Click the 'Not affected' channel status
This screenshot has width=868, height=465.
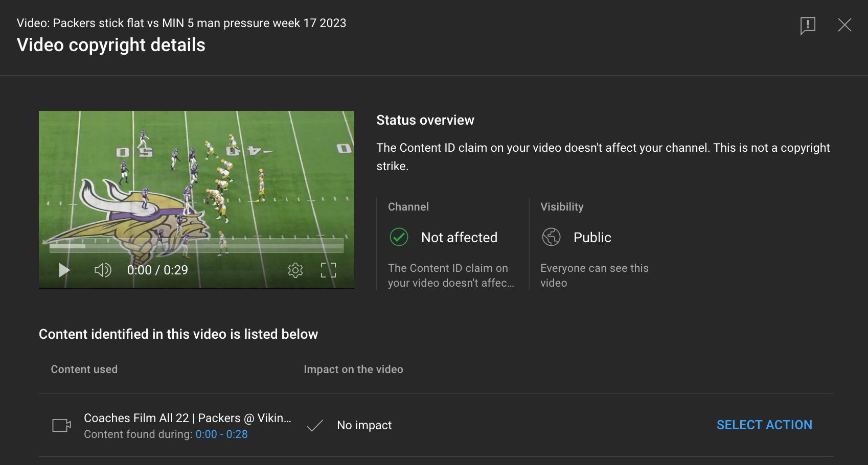coord(459,238)
